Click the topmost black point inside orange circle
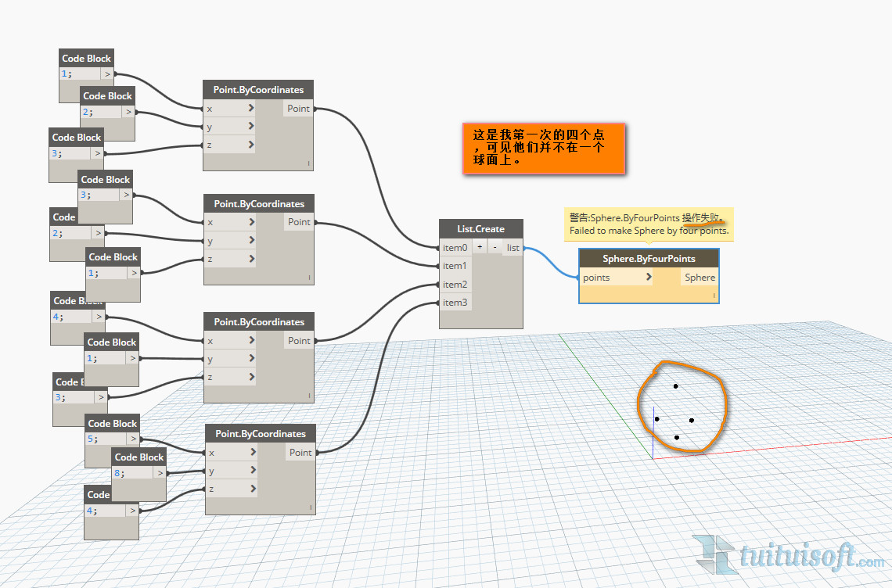 [x=675, y=386]
